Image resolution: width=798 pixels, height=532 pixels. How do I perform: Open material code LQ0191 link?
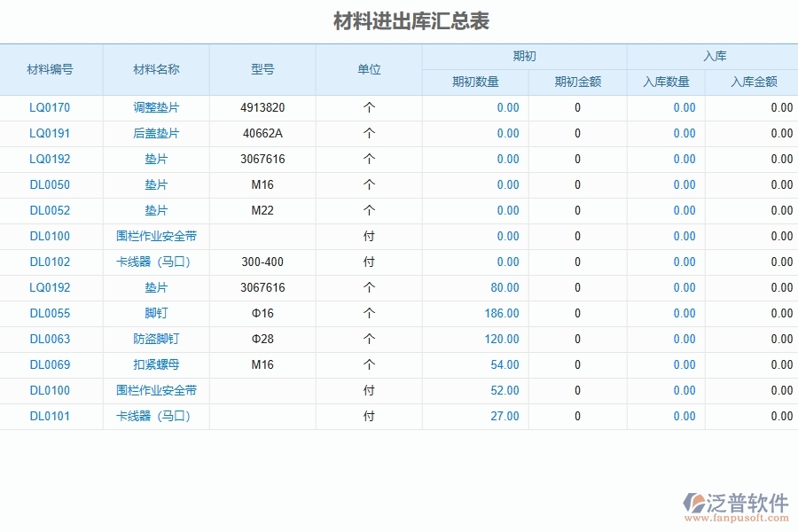pyautogui.click(x=51, y=133)
